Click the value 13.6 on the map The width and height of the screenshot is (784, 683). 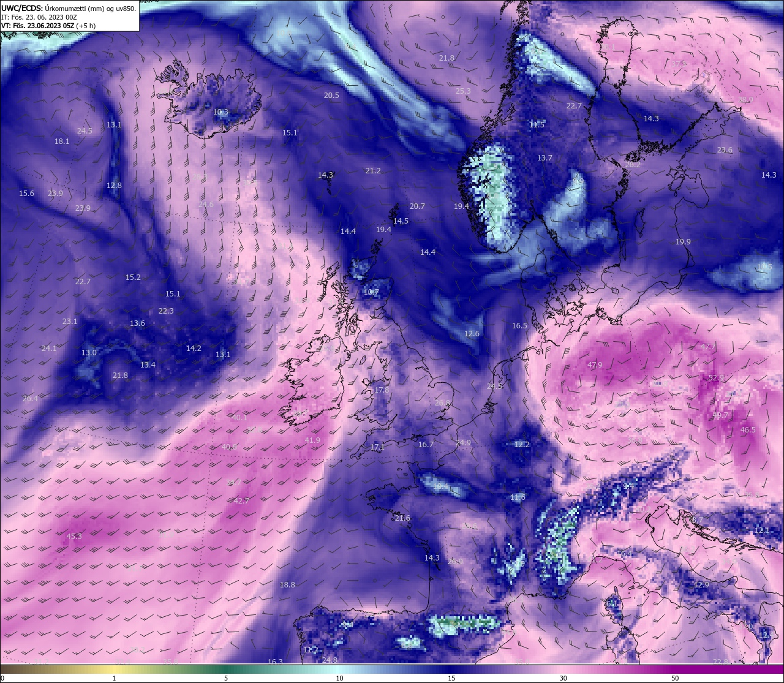click(x=137, y=323)
